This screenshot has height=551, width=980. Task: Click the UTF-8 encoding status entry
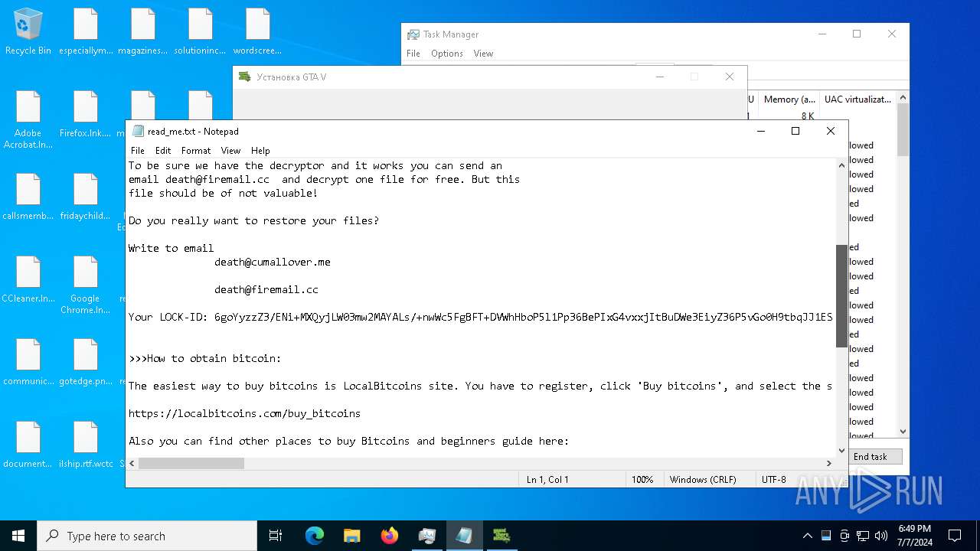pos(773,480)
